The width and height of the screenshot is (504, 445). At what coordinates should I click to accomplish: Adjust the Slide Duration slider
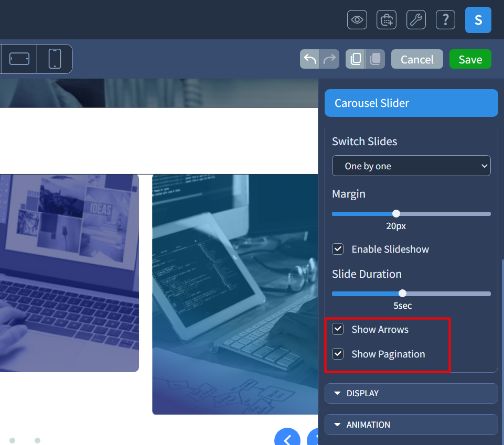(x=402, y=294)
